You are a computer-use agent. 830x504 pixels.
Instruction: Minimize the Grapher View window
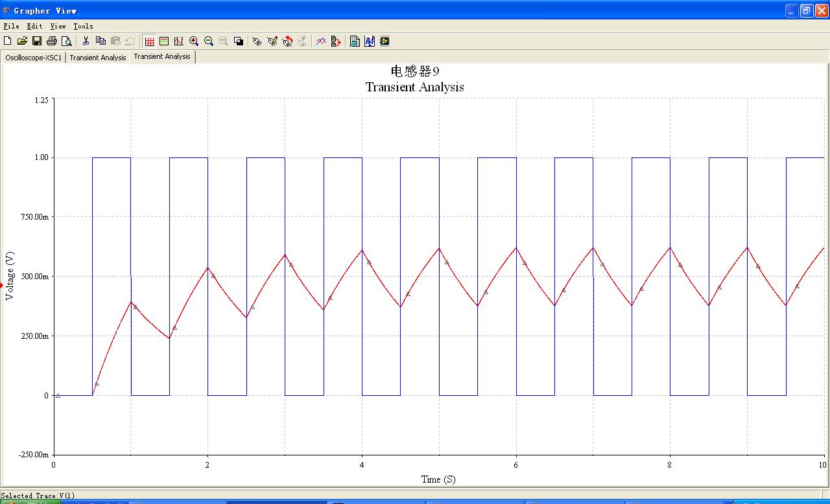792,10
